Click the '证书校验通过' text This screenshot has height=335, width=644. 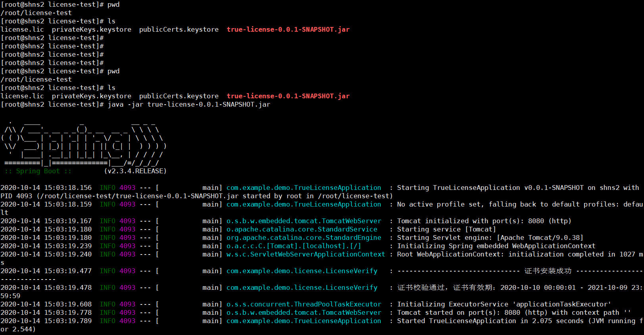(421, 288)
